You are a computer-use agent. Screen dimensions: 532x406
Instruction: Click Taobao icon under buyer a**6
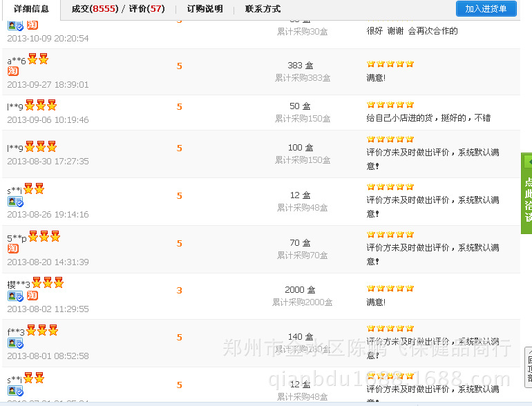[x=13, y=71]
